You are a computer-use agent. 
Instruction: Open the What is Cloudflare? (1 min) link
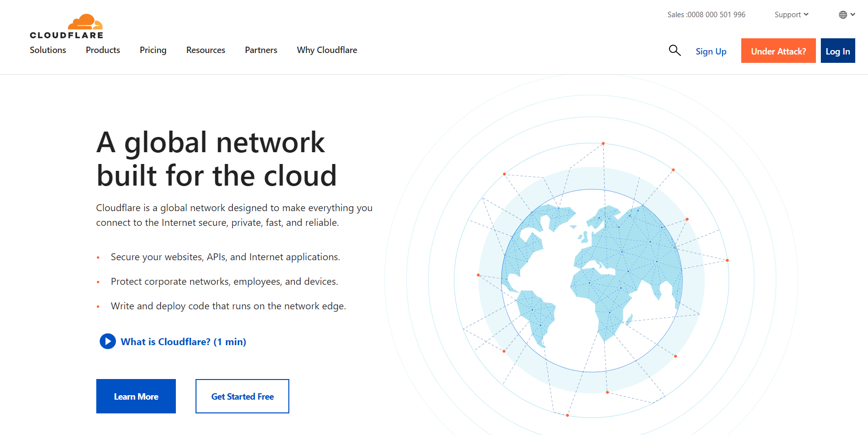[183, 342]
